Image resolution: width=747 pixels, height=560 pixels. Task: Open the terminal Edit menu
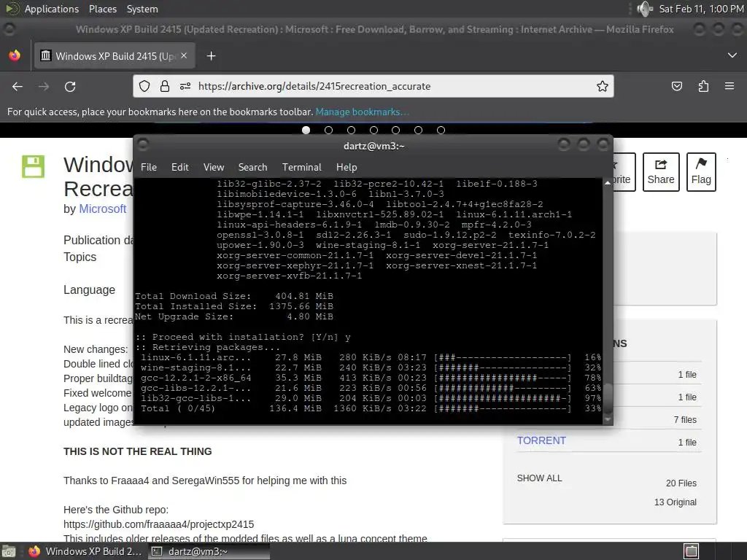[x=179, y=167]
